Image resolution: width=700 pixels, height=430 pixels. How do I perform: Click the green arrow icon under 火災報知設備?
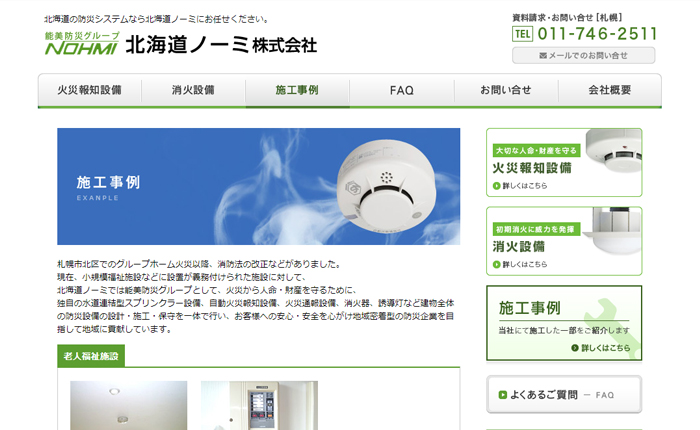click(496, 186)
